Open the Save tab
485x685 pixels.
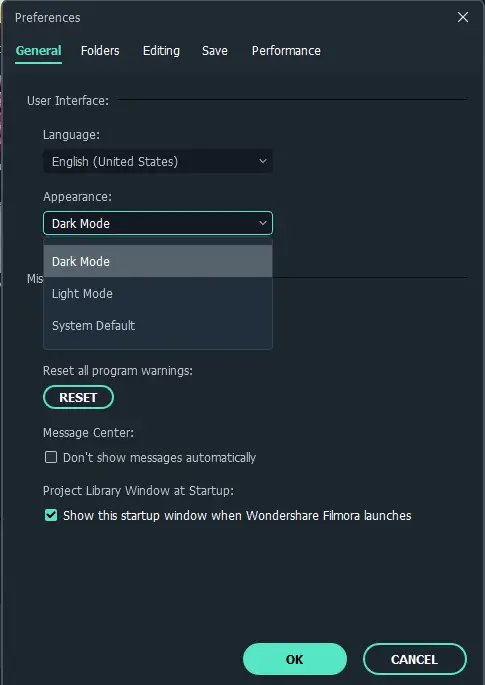click(215, 51)
